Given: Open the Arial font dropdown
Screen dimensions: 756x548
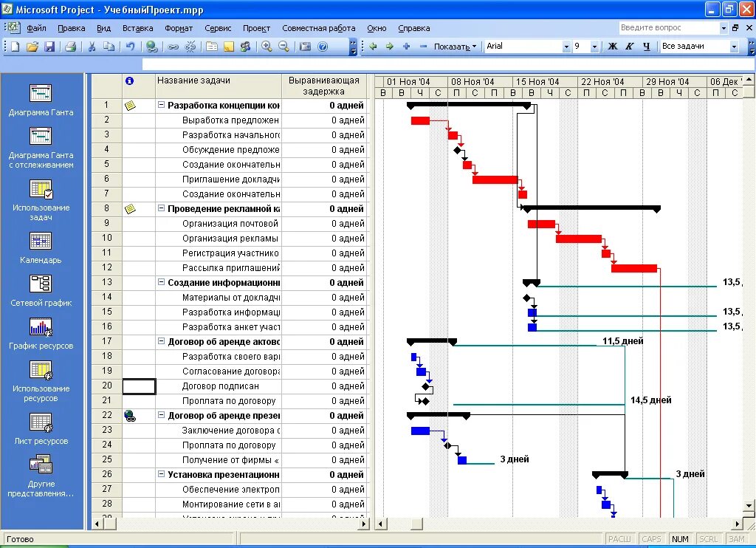Looking at the screenshot, I should (x=566, y=47).
